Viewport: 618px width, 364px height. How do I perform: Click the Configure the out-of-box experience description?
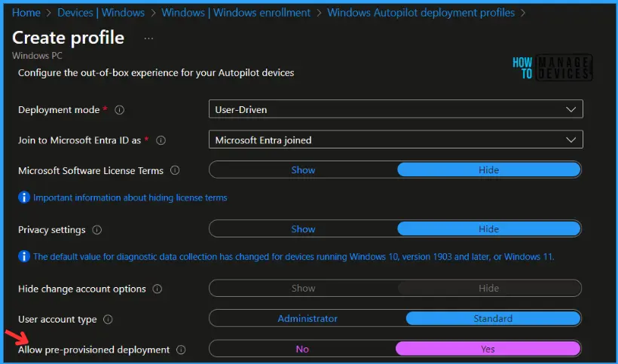pyautogui.click(x=156, y=73)
